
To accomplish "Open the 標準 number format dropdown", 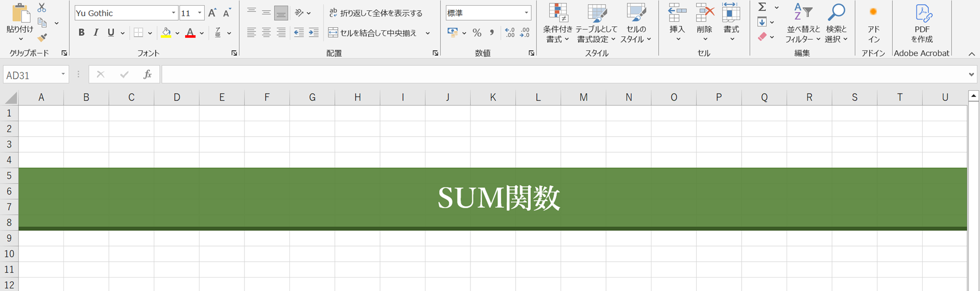I will pyautogui.click(x=526, y=13).
